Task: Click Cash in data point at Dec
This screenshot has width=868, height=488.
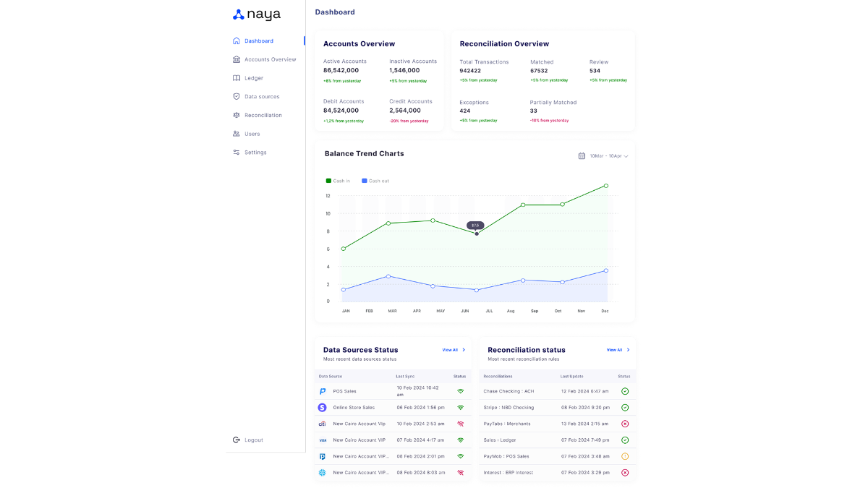Action: (x=606, y=186)
